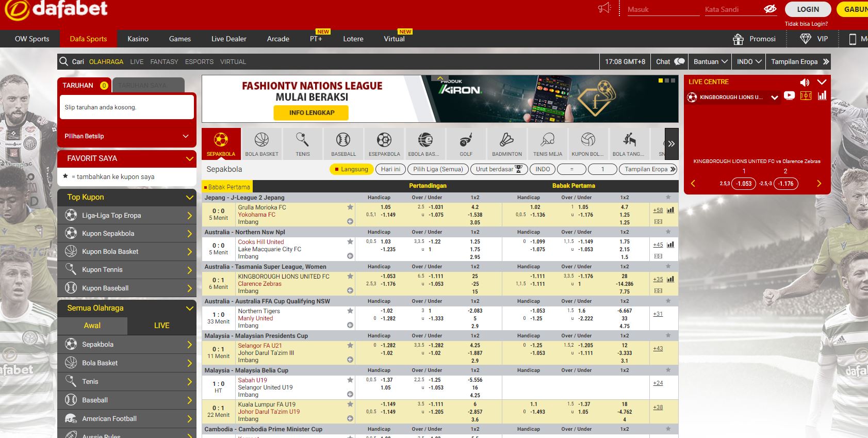Open INDO language dropdown in top bar
This screenshot has height=438, width=868.
pyautogui.click(x=749, y=61)
